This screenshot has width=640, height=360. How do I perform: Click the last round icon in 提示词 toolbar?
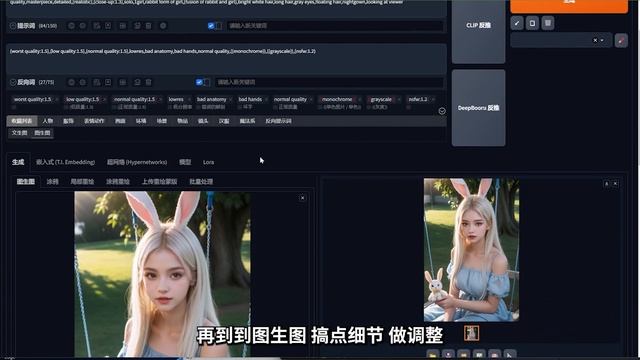click(163, 26)
